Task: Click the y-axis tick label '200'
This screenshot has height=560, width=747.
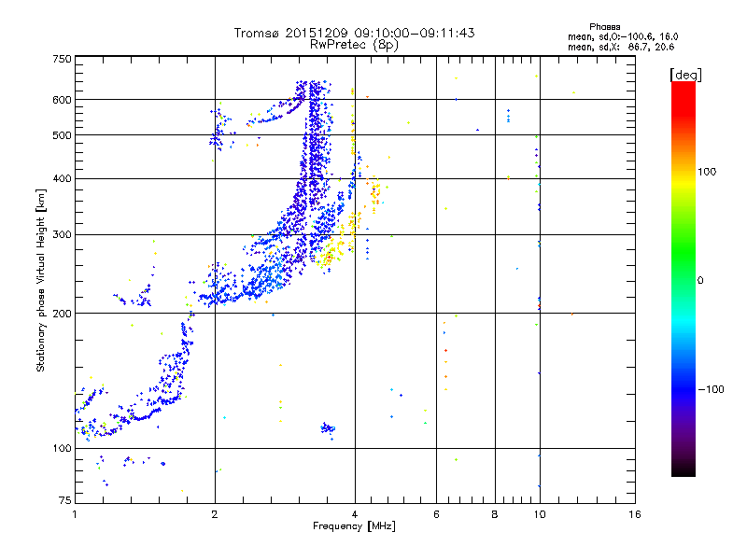Action: [62, 314]
